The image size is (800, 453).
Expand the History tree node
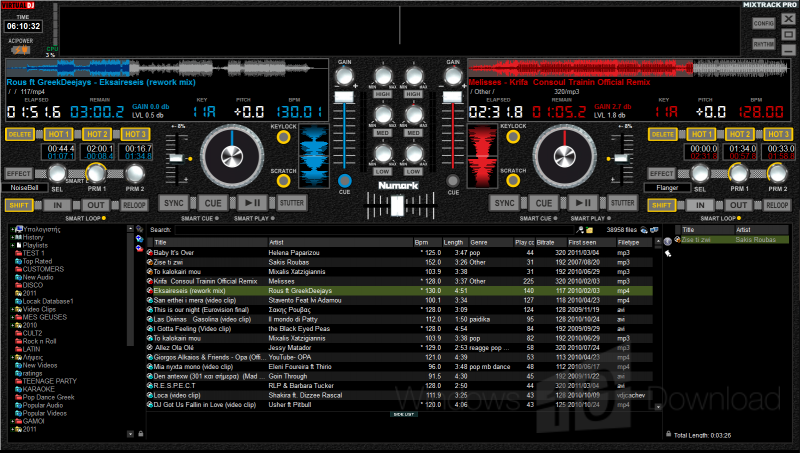(12, 237)
